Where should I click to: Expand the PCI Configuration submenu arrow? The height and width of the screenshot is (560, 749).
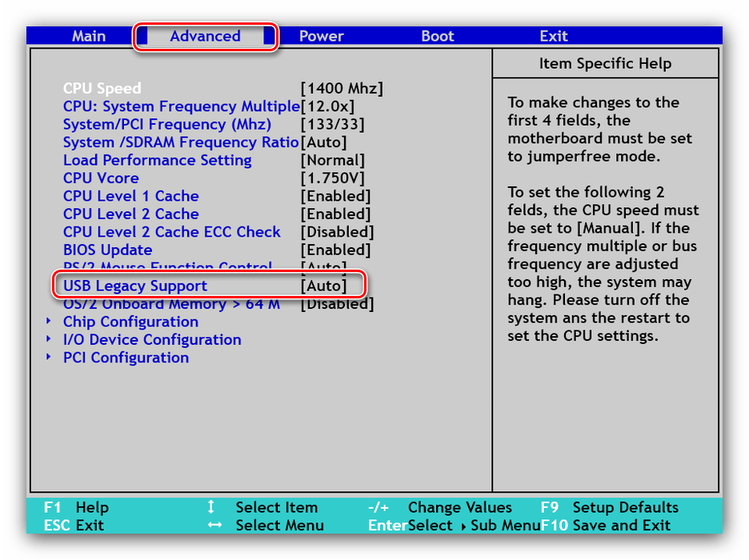click(x=49, y=358)
